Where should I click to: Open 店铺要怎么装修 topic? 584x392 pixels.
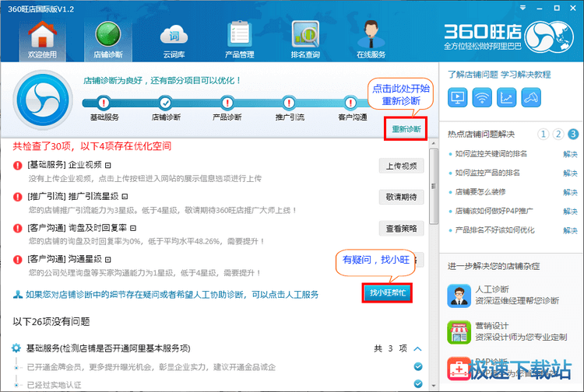click(x=480, y=192)
